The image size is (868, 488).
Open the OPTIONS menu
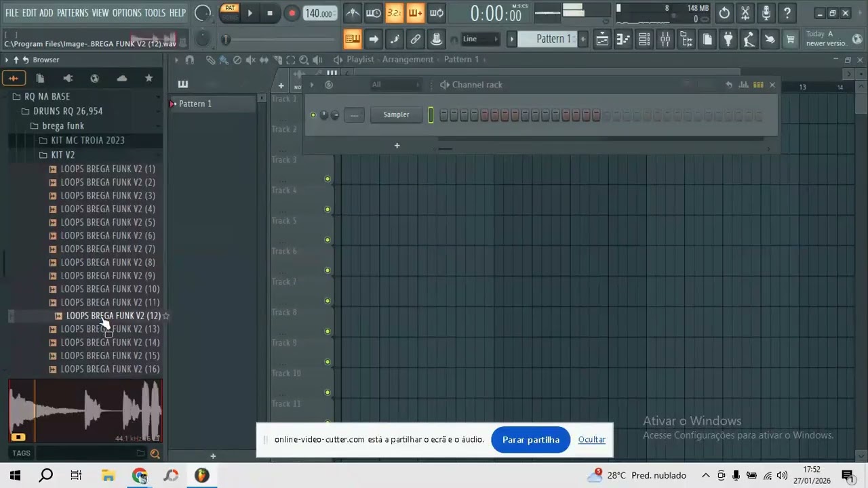pos(127,13)
